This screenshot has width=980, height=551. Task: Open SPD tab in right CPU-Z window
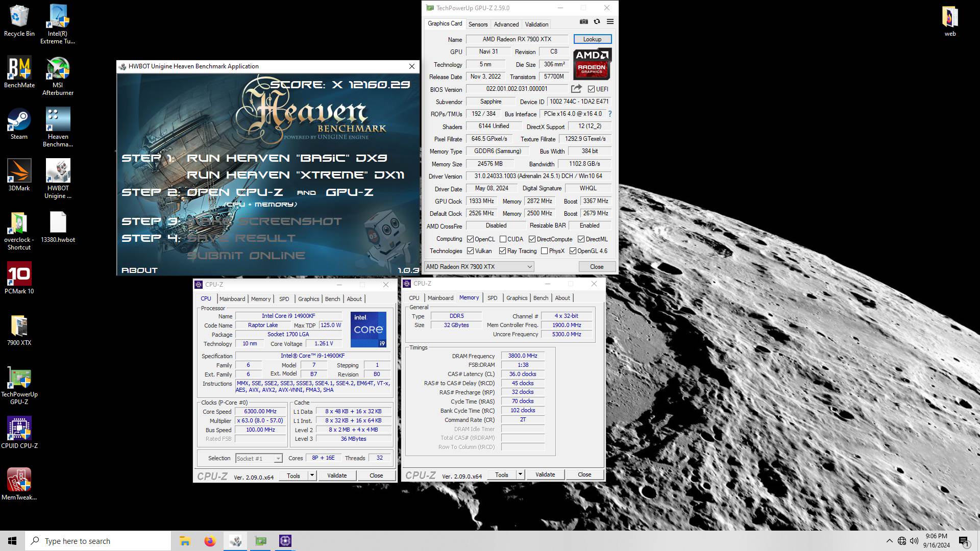pos(492,298)
